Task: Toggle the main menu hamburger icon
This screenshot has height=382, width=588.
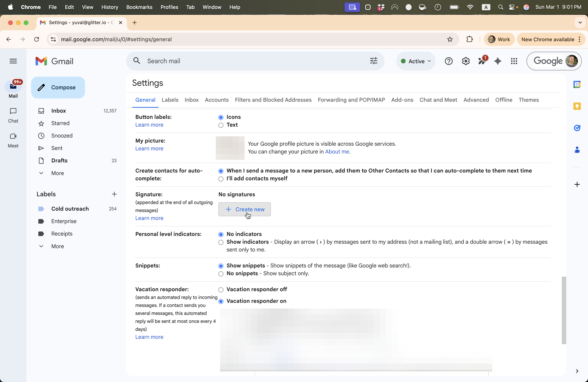Action: click(x=13, y=61)
